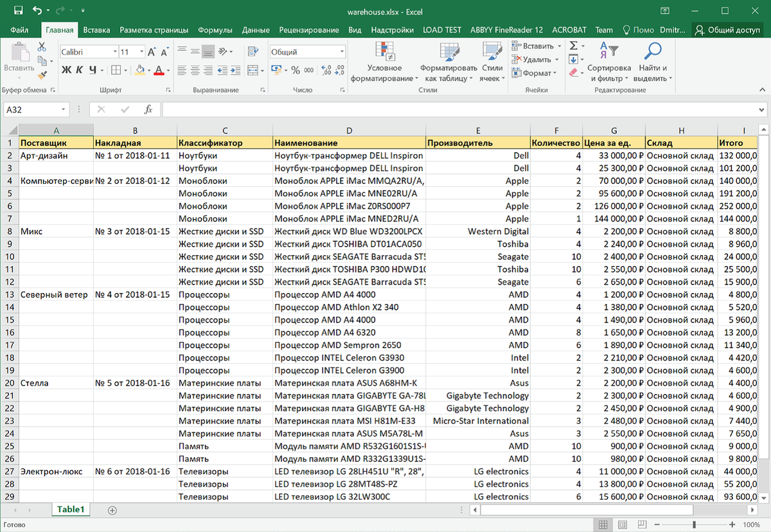Click the Fill down arrow icon
The image size is (771, 532).
click(574, 60)
